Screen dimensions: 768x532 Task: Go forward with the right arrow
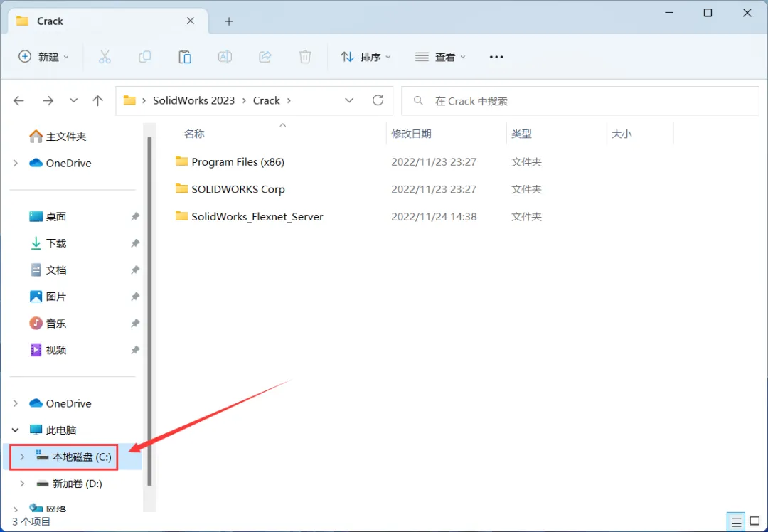(x=48, y=101)
